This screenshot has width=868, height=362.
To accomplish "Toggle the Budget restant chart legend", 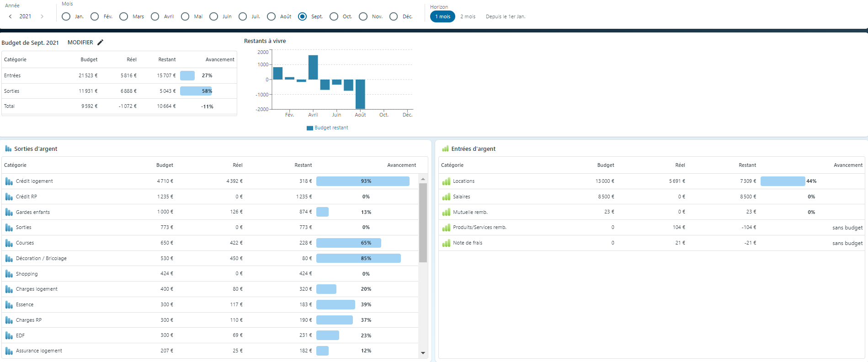I will (327, 128).
